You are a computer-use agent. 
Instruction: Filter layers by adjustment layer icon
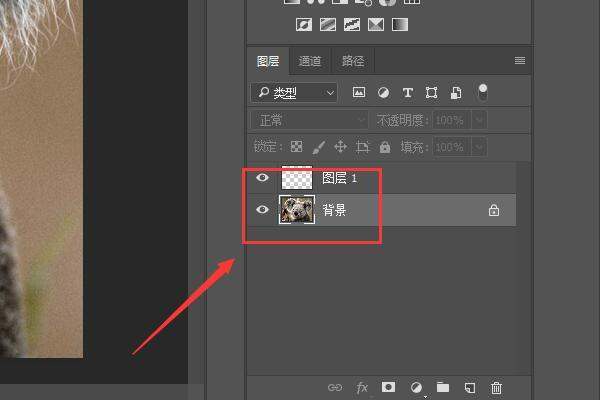(383, 93)
